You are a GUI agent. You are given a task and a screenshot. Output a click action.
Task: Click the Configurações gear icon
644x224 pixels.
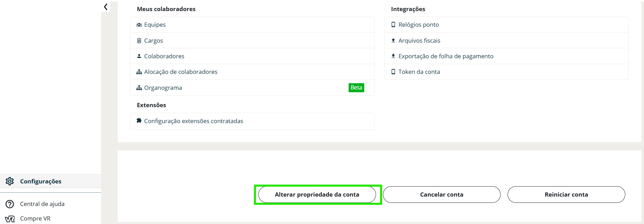(10, 181)
